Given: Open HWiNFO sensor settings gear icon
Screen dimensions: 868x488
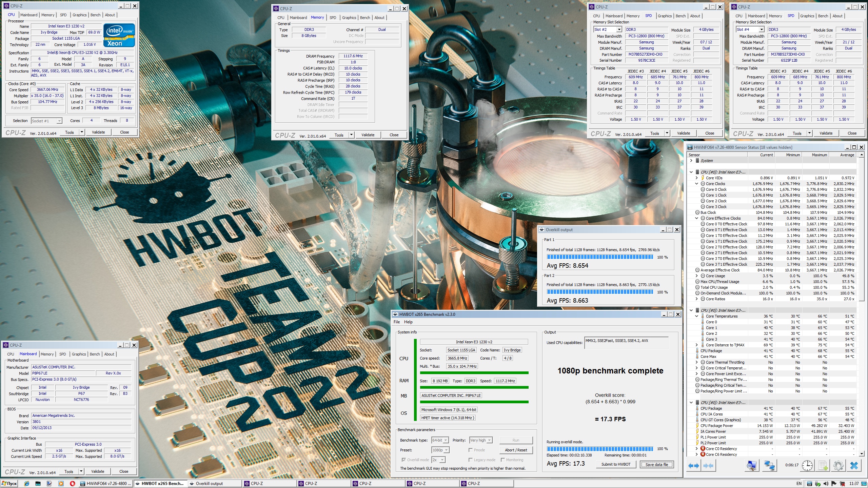Looking at the screenshot, I should [839, 466].
